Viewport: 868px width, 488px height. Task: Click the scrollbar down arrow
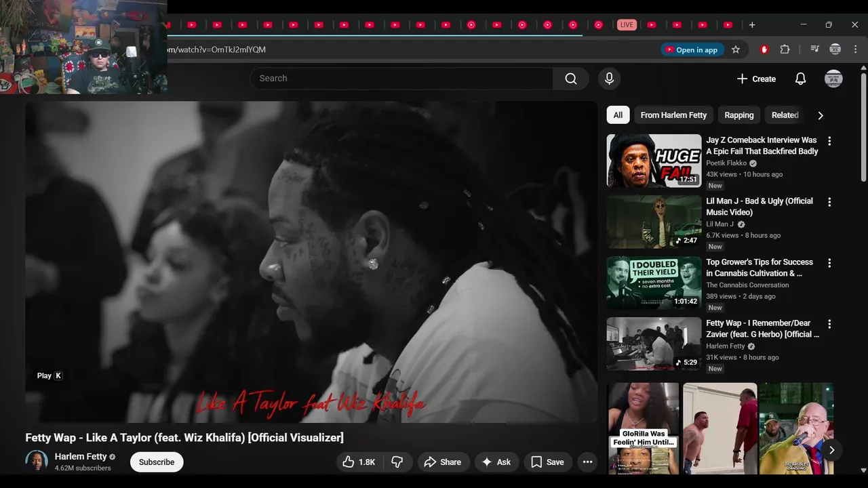tap(863, 470)
